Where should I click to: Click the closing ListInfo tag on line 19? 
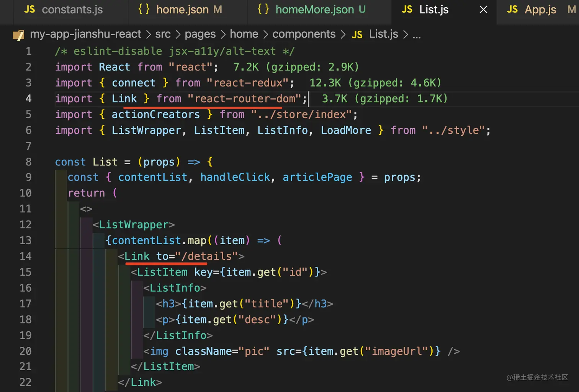(178, 335)
